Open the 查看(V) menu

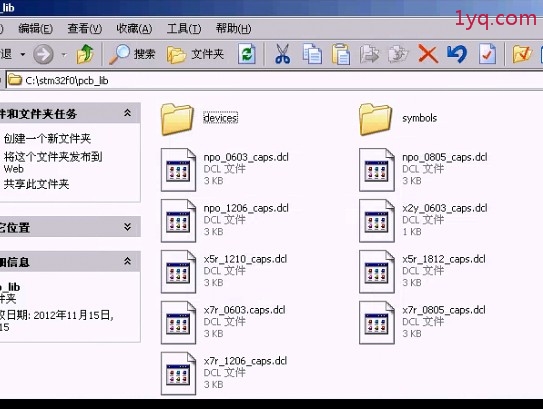(x=85, y=28)
